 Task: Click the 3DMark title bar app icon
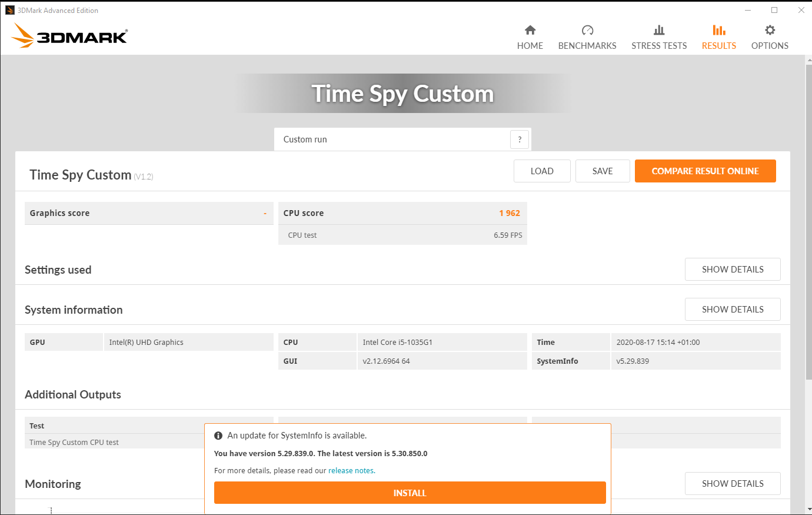pos(9,10)
